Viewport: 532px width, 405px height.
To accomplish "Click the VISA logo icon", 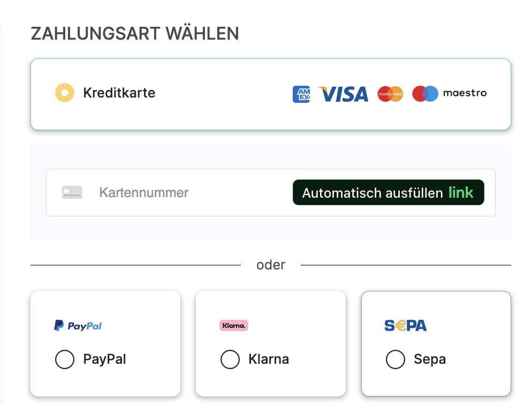I will (344, 94).
